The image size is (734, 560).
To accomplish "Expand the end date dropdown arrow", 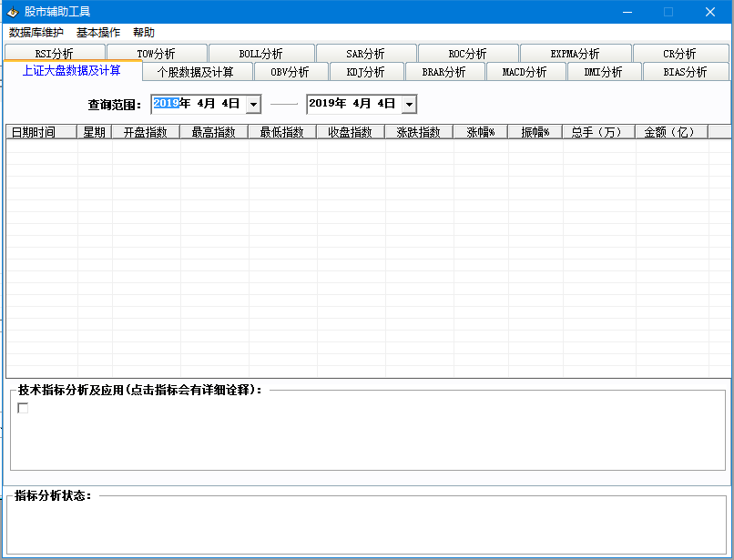I will tap(409, 105).
